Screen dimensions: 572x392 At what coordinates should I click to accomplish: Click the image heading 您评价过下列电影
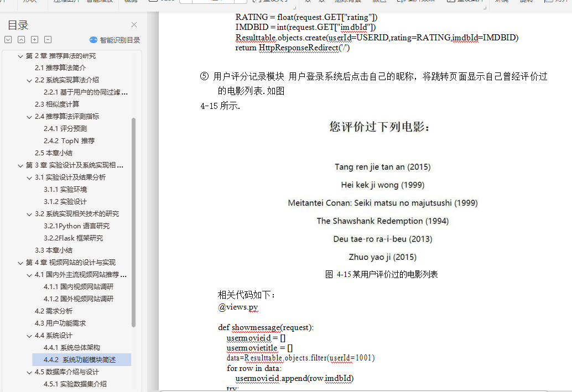379,127
